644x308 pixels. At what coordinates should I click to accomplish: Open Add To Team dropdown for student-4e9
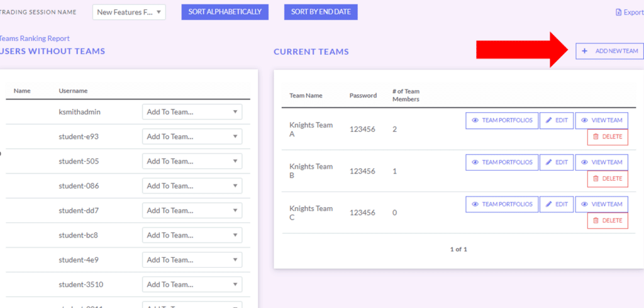click(192, 260)
